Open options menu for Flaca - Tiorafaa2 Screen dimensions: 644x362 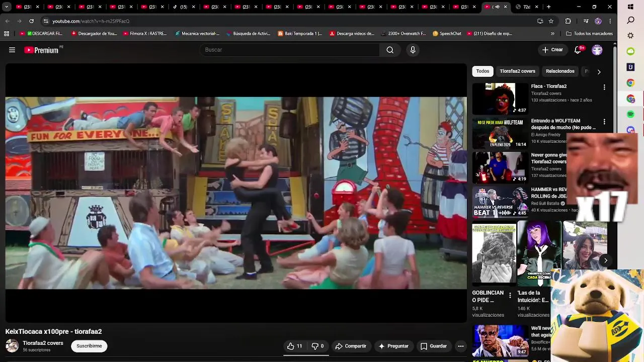[x=604, y=87]
